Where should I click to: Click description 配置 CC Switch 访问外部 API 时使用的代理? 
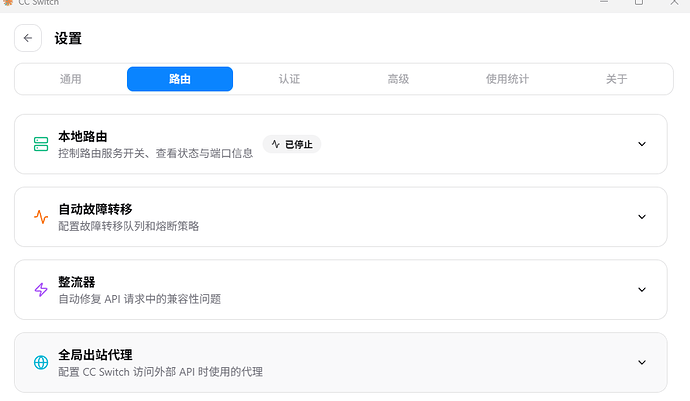pyautogui.click(x=160, y=372)
